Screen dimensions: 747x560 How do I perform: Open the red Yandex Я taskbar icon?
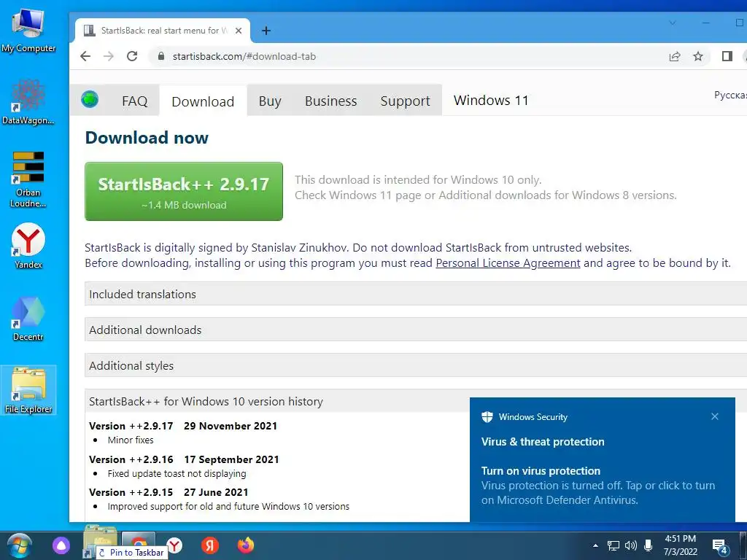point(209,545)
